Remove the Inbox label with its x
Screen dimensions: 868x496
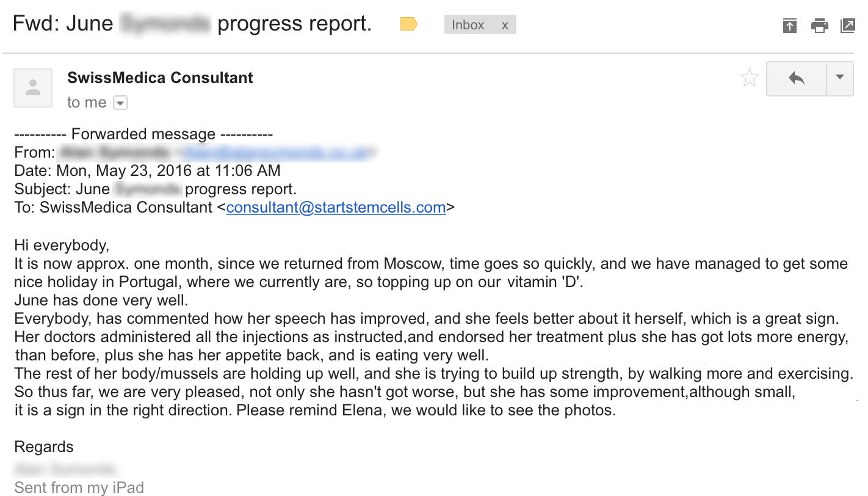505,25
